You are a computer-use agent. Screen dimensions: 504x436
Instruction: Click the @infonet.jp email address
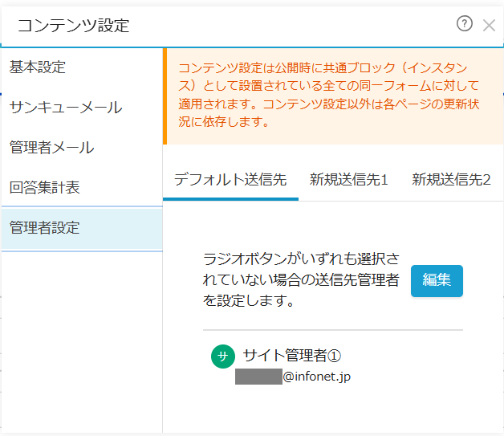[x=317, y=376]
